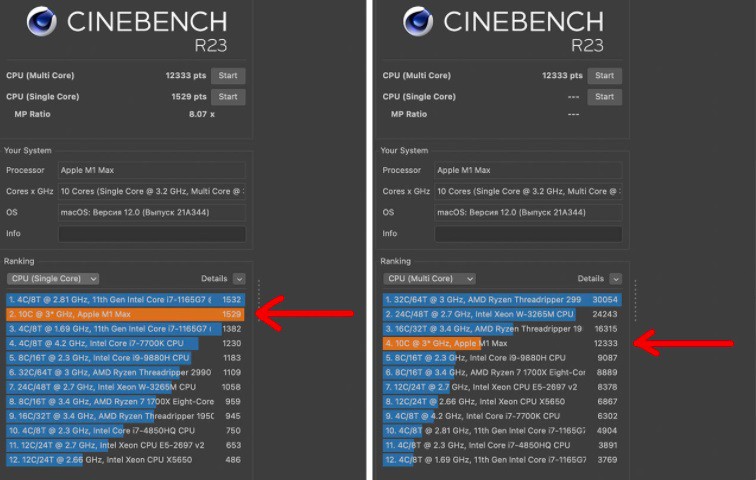The image size is (756, 480).
Task: Select the top-ranked Threadripper entry scoring 30054
Action: (x=501, y=299)
